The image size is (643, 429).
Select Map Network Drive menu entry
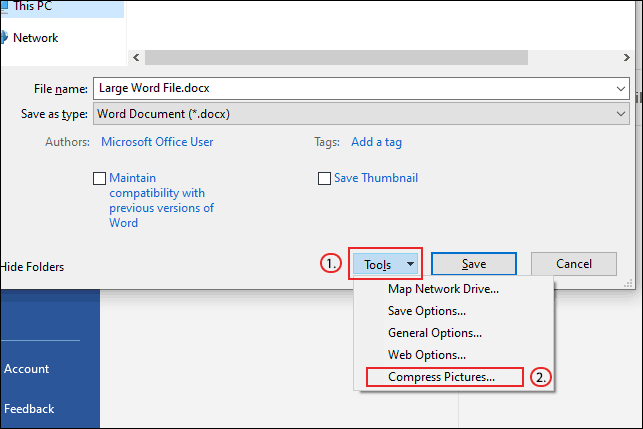(443, 289)
